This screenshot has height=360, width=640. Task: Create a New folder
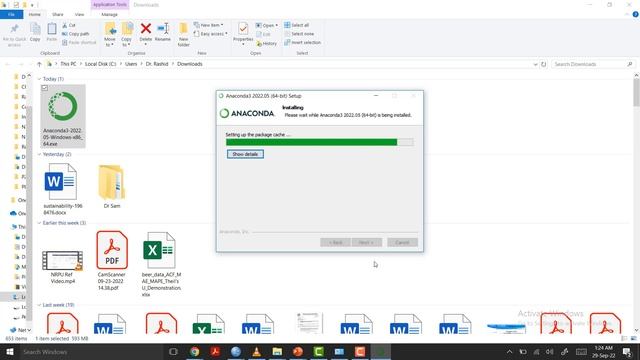(x=184, y=34)
